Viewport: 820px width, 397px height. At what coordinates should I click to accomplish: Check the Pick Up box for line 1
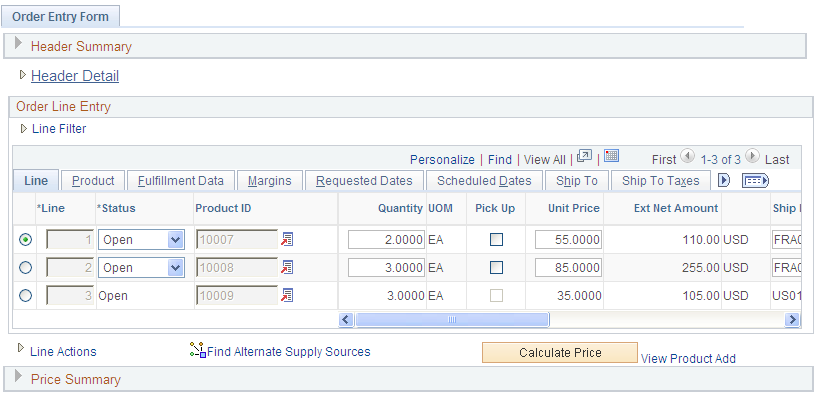(x=496, y=240)
